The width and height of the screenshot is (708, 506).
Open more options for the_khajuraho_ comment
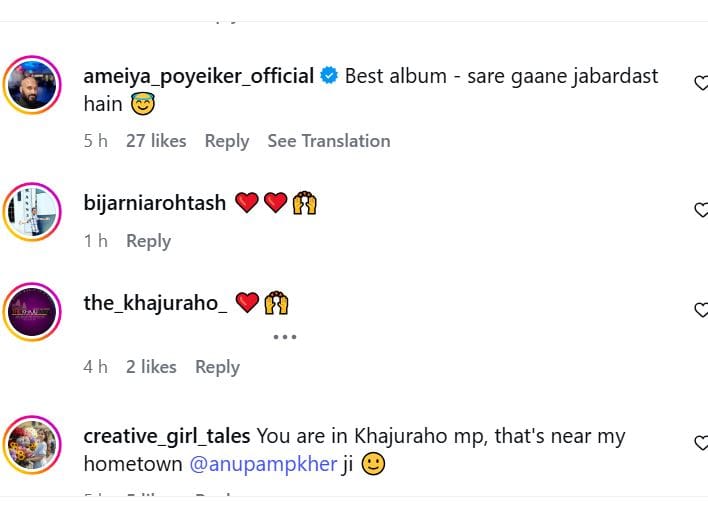(x=285, y=337)
